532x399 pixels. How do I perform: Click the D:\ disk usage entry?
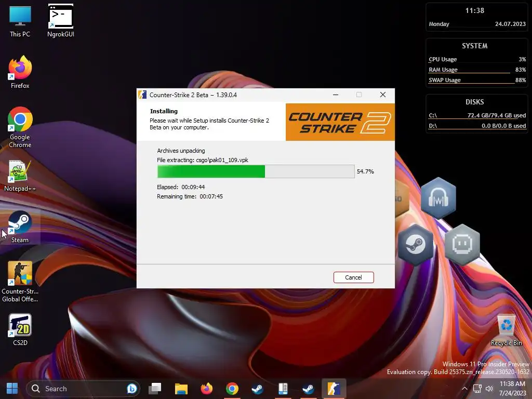pyautogui.click(x=477, y=126)
